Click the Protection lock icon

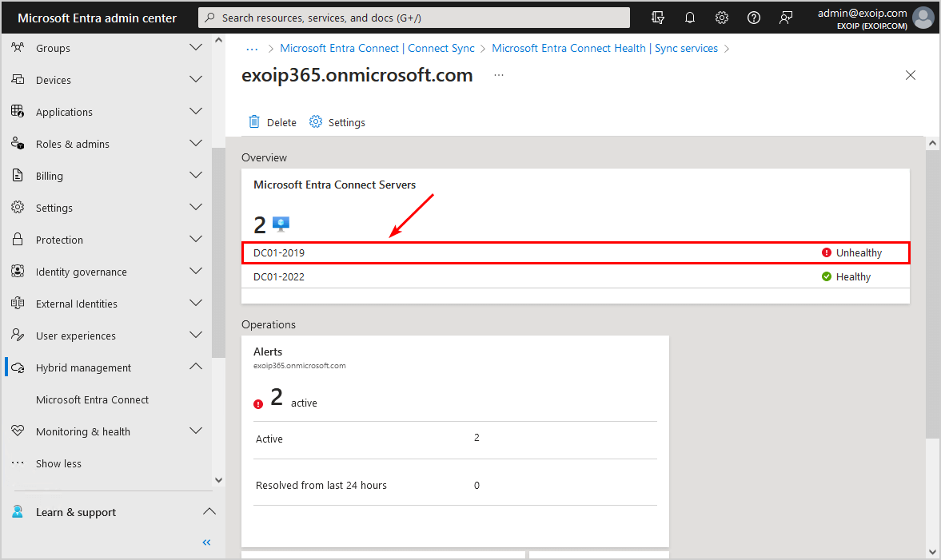coord(18,239)
